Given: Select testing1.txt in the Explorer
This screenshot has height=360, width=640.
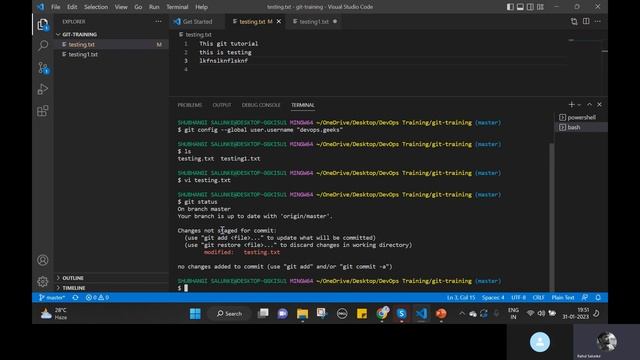Looking at the screenshot, I should coord(111,54).
